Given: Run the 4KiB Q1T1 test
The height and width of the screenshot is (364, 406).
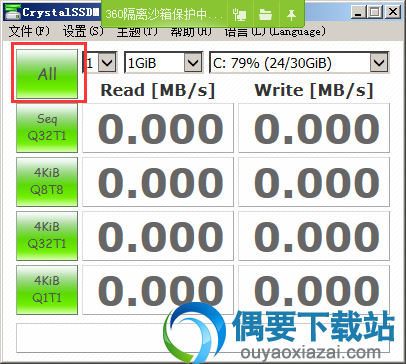Looking at the screenshot, I should coord(47,290).
